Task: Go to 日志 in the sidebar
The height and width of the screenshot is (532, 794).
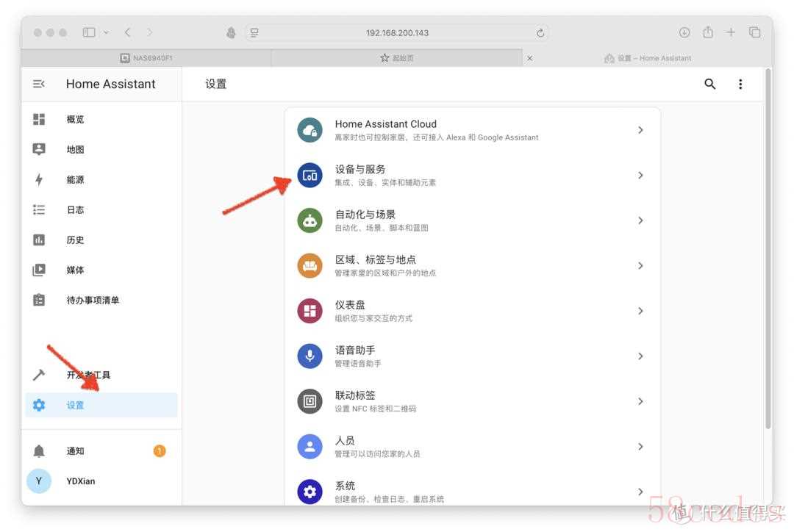Action: click(x=101, y=209)
